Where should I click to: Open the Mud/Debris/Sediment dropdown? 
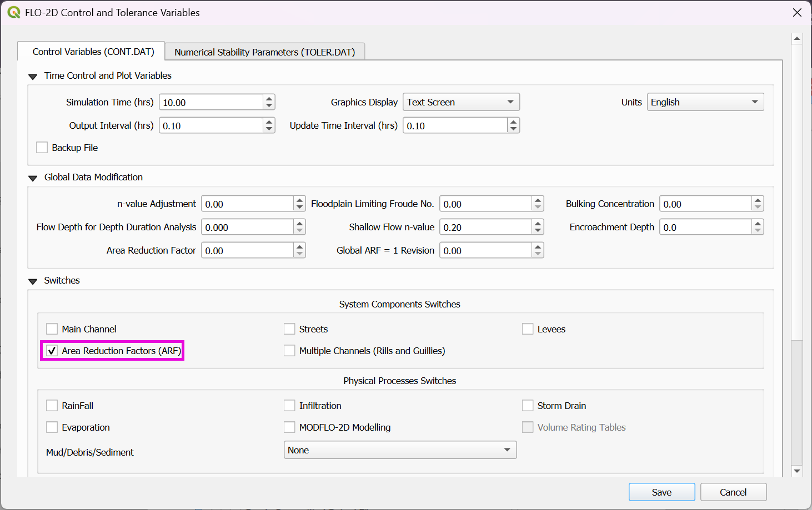400,450
